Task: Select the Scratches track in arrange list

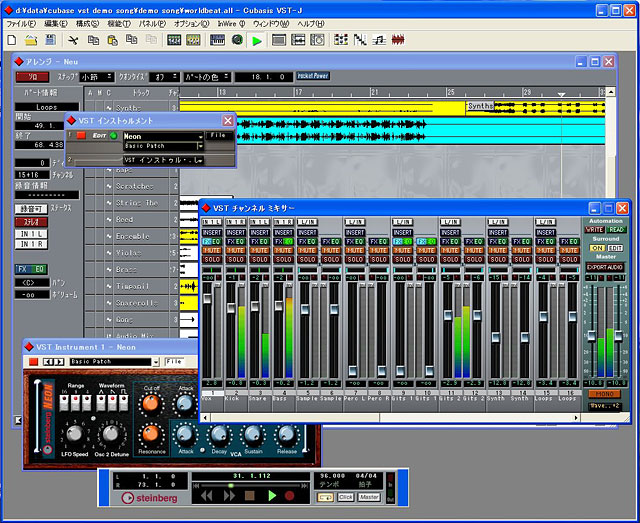Action: (x=134, y=186)
